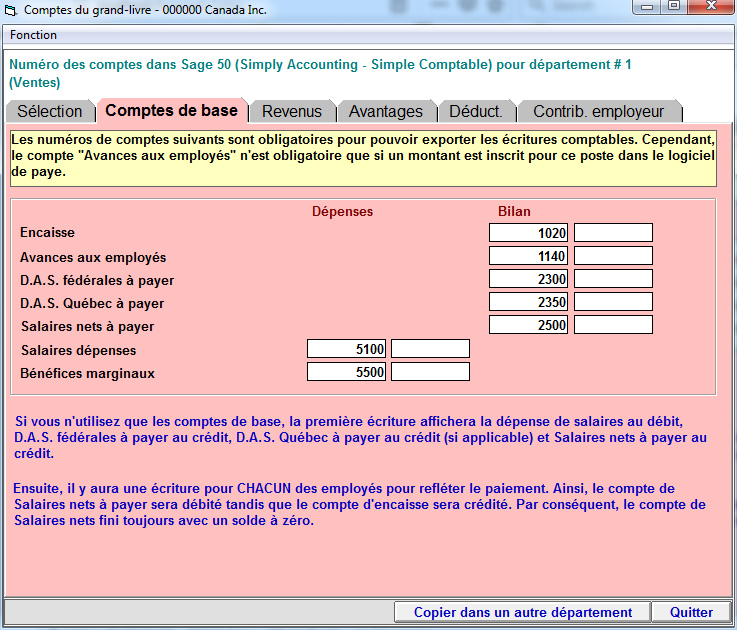Viewport: 737px width, 630px height.
Task: Click the empty field beside Salaires dépenses 5100
Action: pyautogui.click(x=430, y=349)
